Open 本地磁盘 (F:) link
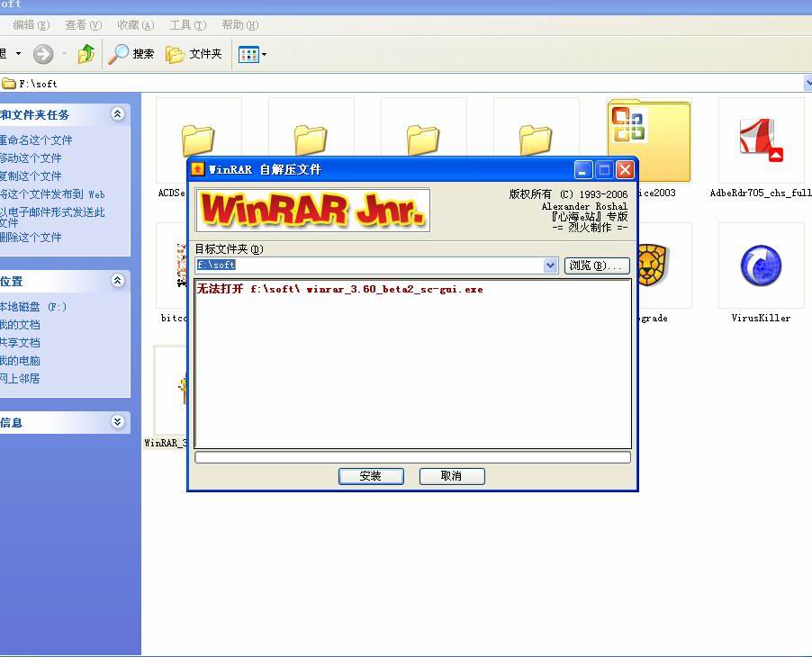812x657 pixels. tap(33, 307)
